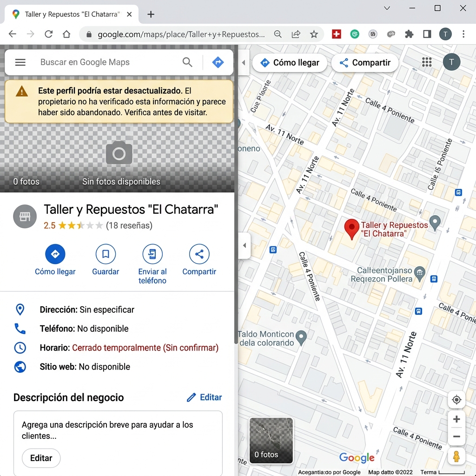Click the Editar button in description box
Viewport: 476px width, 476px height.
pos(41,458)
